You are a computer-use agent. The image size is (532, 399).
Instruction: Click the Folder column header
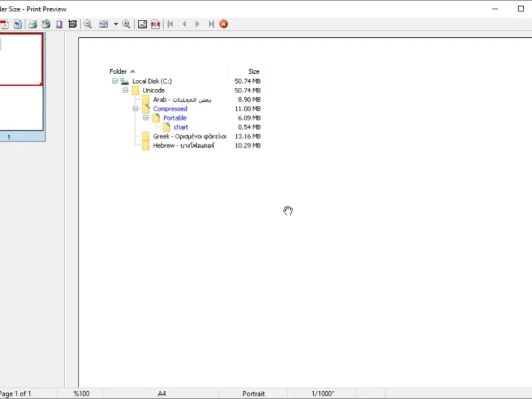point(118,71)
